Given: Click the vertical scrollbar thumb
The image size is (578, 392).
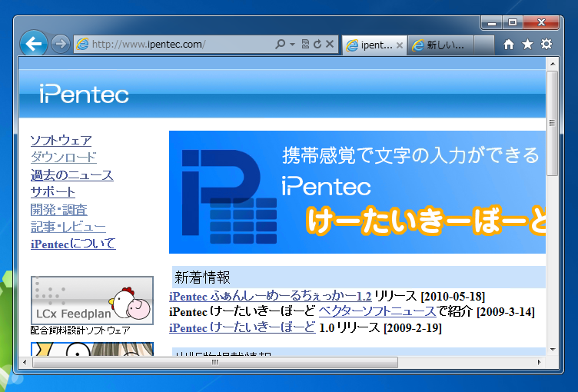Looking at the screenshot, I should [x=552, y=123].
